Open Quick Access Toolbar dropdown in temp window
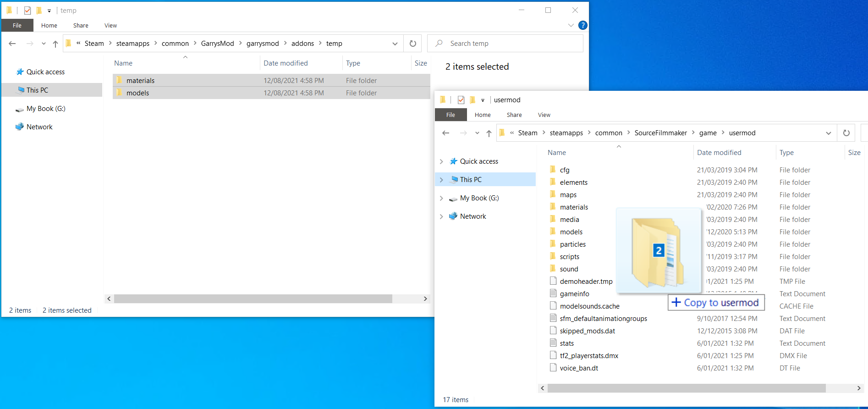This screenshot has width=868, height=409. [x=49, y=11]
